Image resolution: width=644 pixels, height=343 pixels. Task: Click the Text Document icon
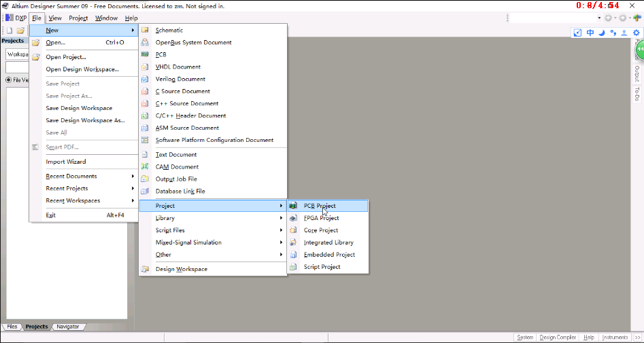point(145,155)
